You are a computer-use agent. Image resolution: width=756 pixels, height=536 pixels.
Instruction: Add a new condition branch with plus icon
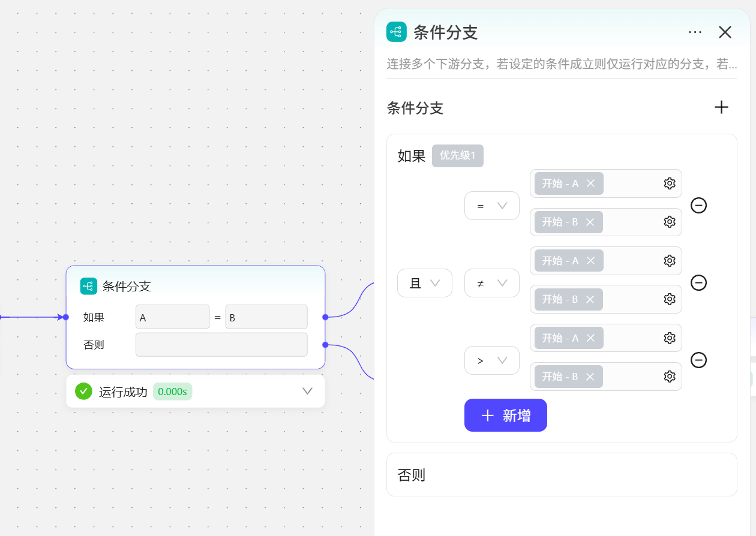tap(721, 107)
